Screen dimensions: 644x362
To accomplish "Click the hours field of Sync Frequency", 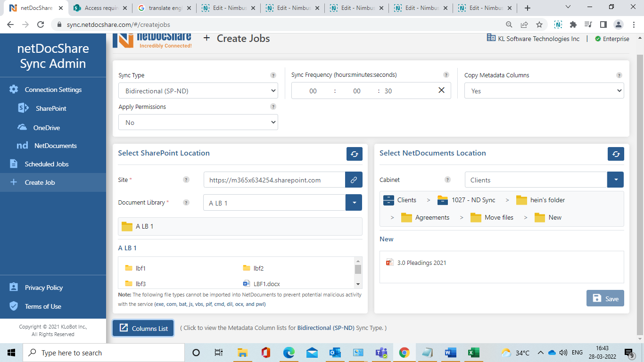I will pos(313,91).
